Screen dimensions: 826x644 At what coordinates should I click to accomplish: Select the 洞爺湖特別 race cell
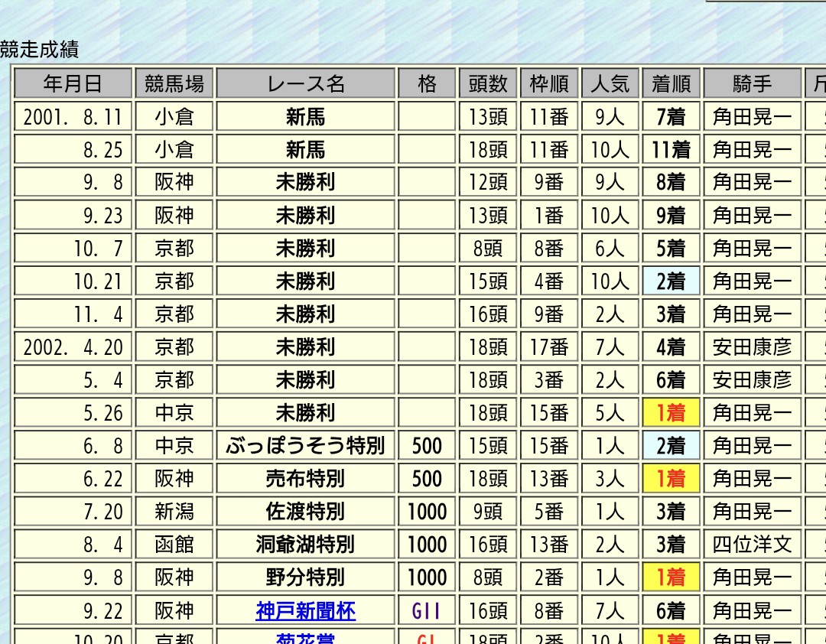click(x=305, y=545)
